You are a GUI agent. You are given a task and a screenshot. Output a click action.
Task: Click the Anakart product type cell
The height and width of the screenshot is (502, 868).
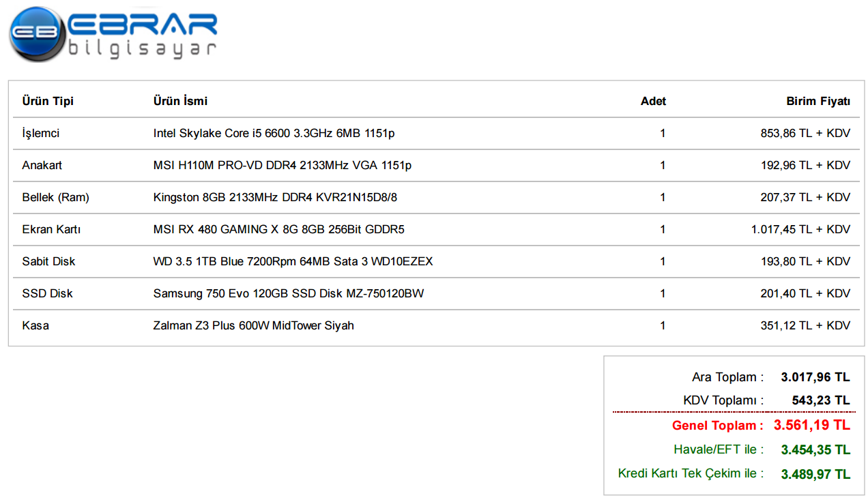[x=42, y=165]
